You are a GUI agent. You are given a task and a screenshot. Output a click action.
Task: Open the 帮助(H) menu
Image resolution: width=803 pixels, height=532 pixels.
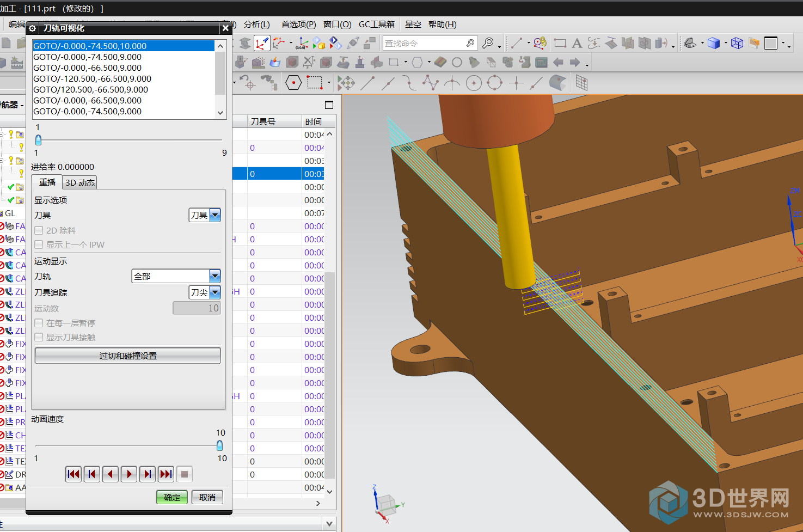(443, 25)
